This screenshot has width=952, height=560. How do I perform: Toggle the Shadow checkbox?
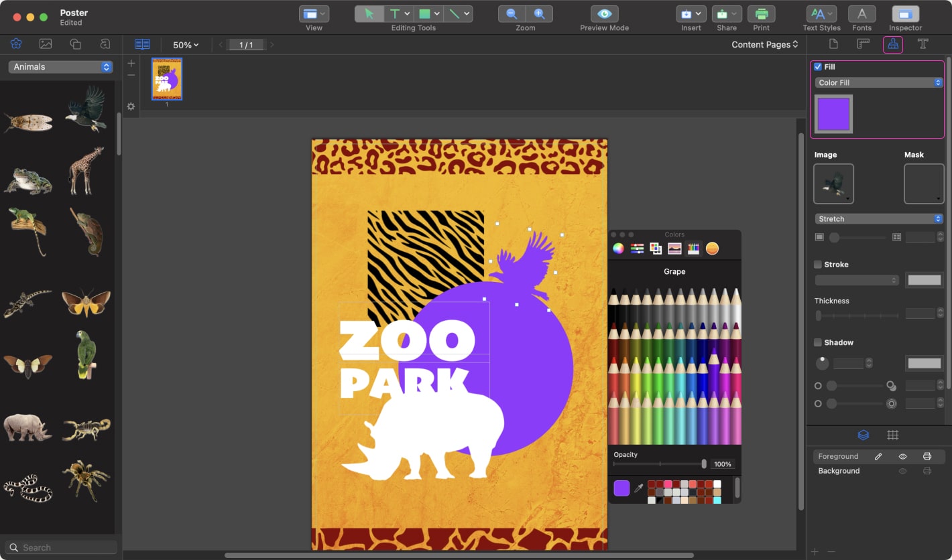(x=817, y=342)
